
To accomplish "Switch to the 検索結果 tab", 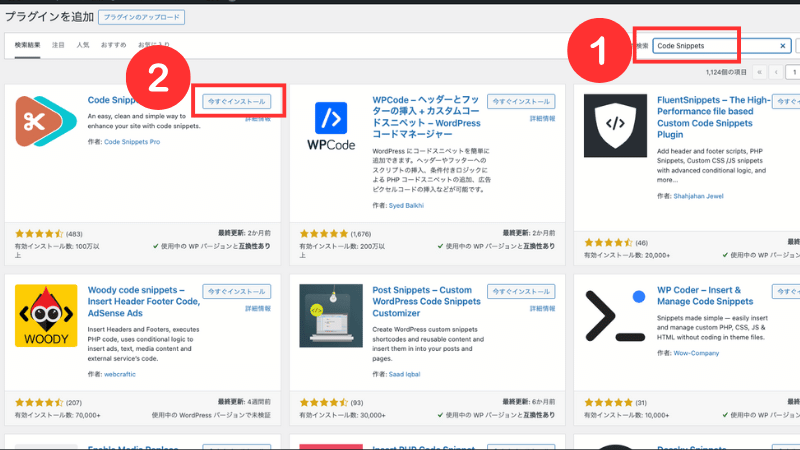I will 28,45.
